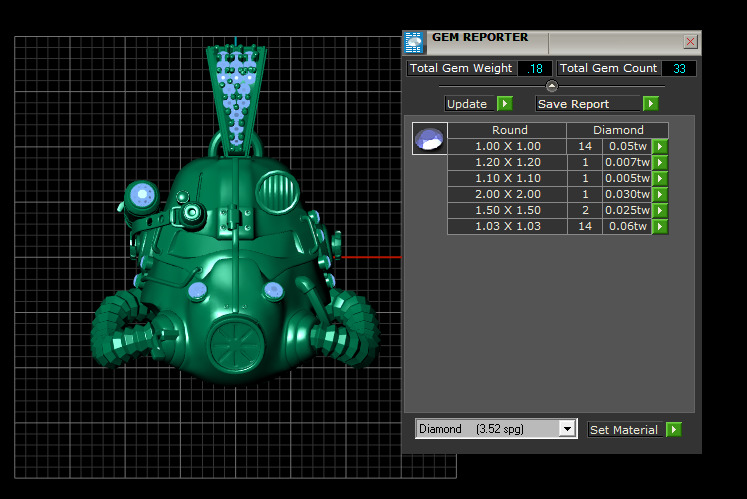The width and height of the screenshot is (747, 499).
Task: Click the 0.06tw weight cell
Action: [x=627, y=226]
